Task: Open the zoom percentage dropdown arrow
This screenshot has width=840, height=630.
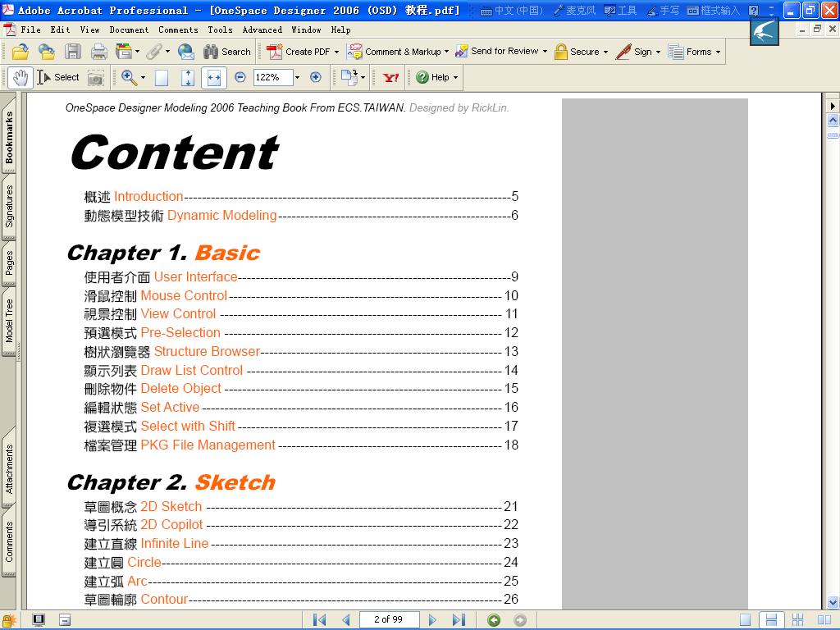Action: (297, 78)
